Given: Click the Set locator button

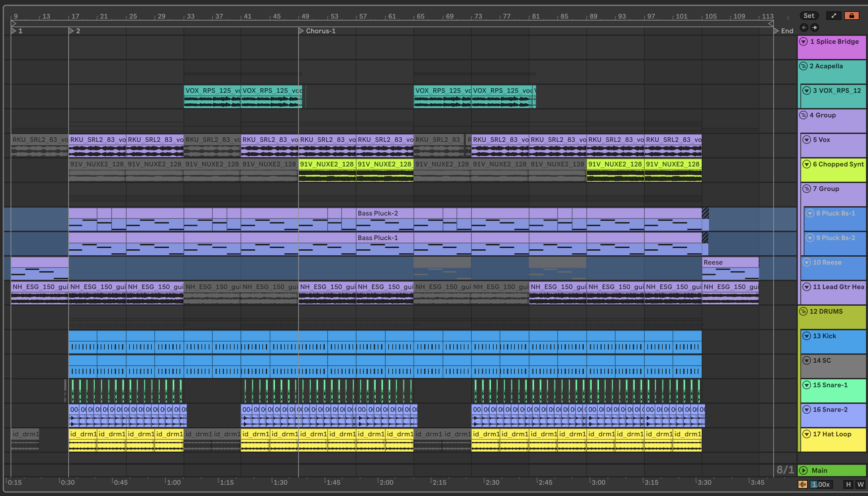Looking at the screenshot, I should (809, 16).
